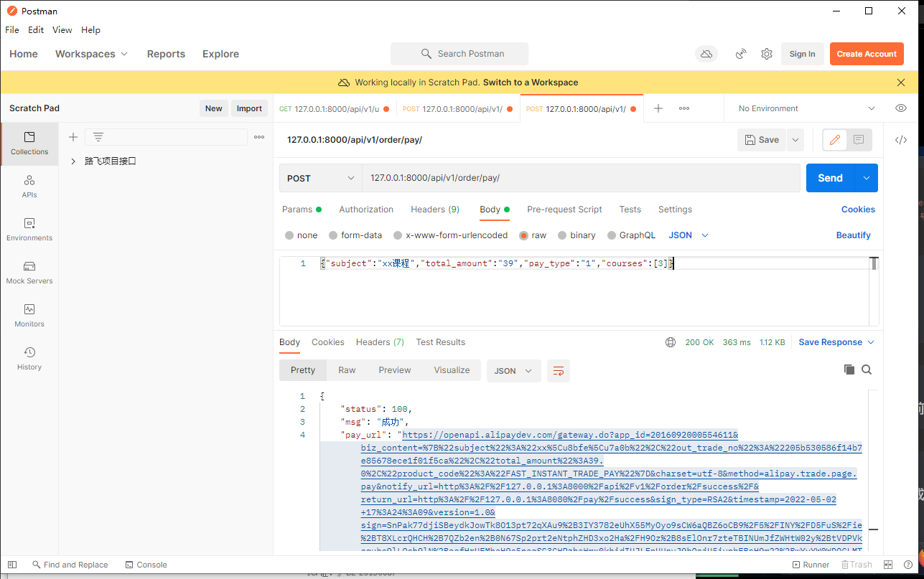Search the response with magnifier icon
The width and height of the screenshot is (924, 579).
pos(867,369)
